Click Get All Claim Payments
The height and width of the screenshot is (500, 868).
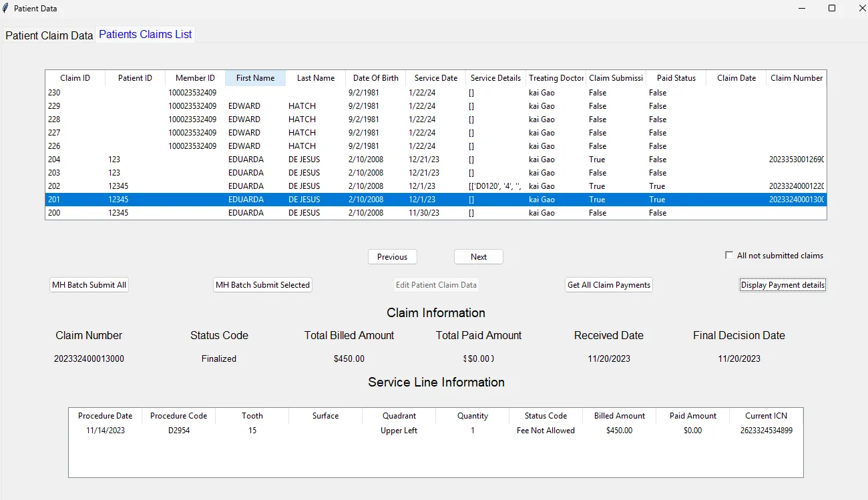608,285
